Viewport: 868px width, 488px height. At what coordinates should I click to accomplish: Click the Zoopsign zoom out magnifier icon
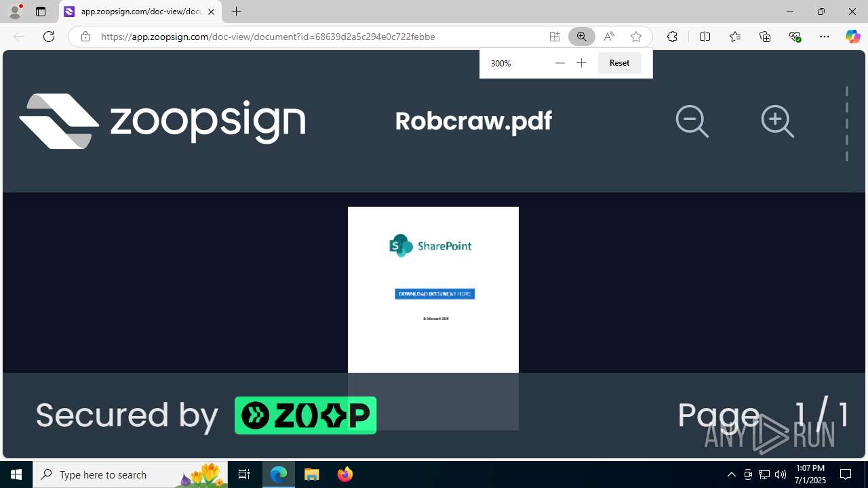692,122
